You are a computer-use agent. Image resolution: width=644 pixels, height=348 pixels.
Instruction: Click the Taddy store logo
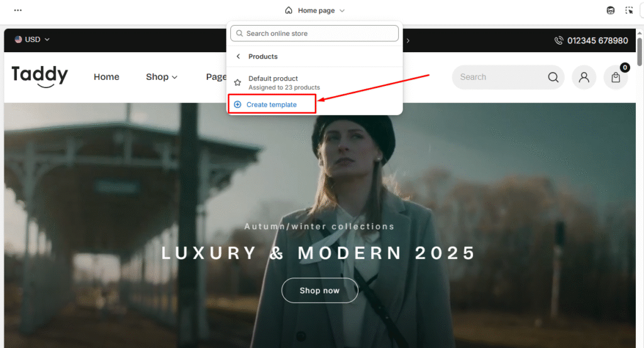40,76
